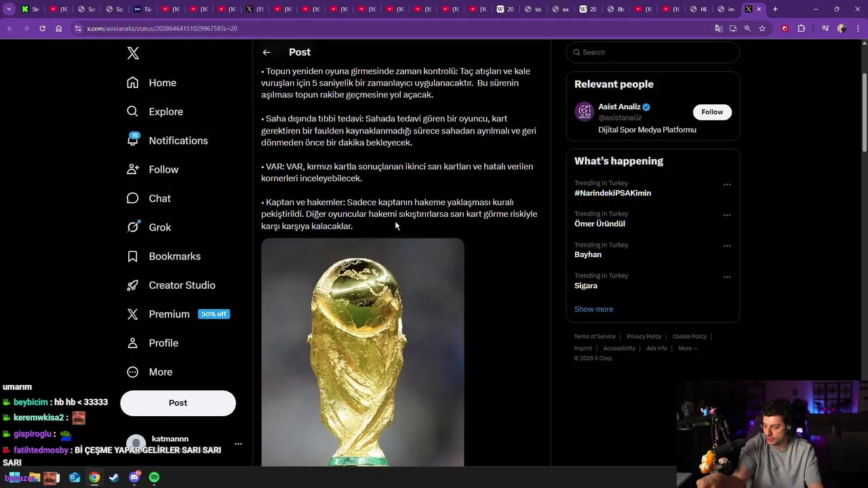This screenshot has width=868, height=488.
Task: Open the Bookmarks icon
Action: [133, 256]
